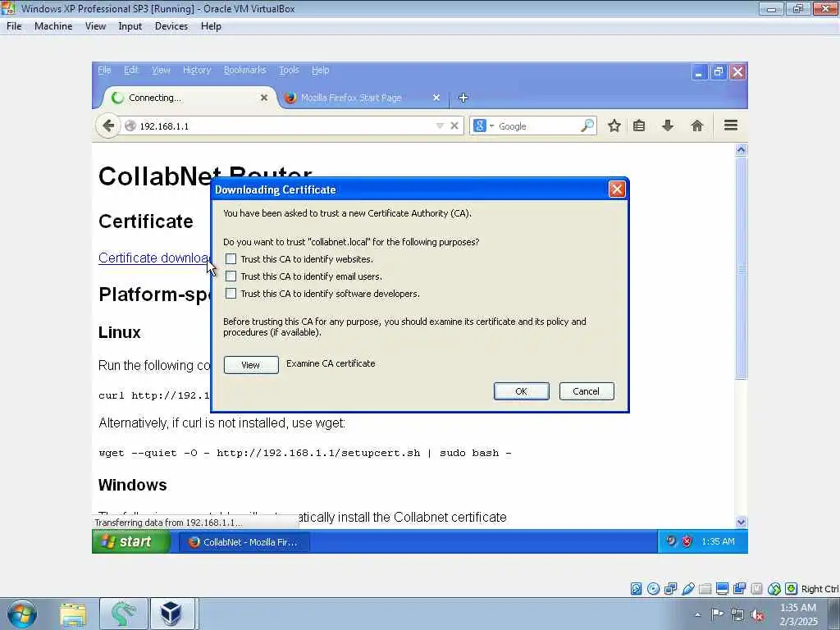Click the VirtualBox USB devices status icon
Viewport: 840px width, 630px height.
coord(688,589)
